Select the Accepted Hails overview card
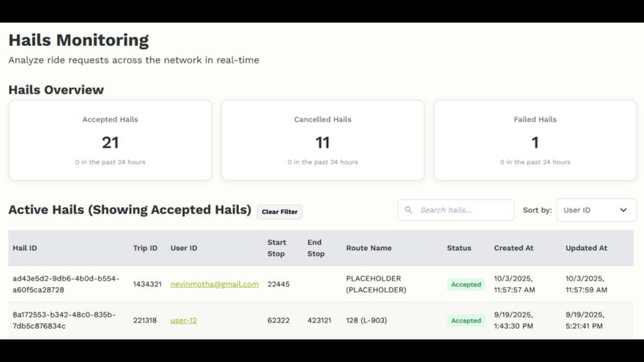The height and width of the screenshot is (362, 644). pyautogui.click(x=110, y=140)
